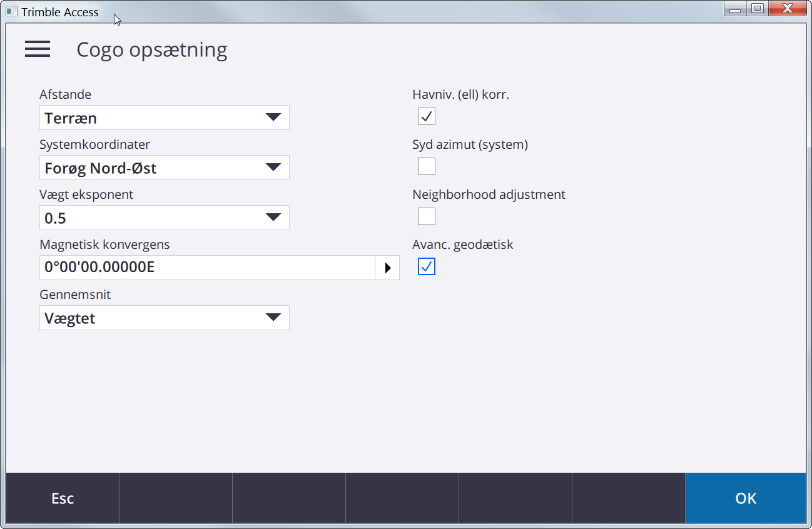Click the Afstande field label

coord(65,94)
